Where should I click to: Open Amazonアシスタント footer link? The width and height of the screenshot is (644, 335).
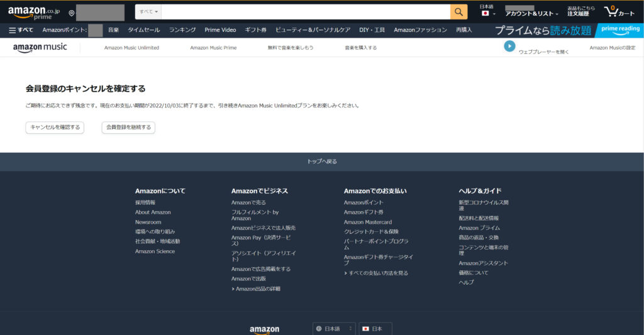point(483,263)
